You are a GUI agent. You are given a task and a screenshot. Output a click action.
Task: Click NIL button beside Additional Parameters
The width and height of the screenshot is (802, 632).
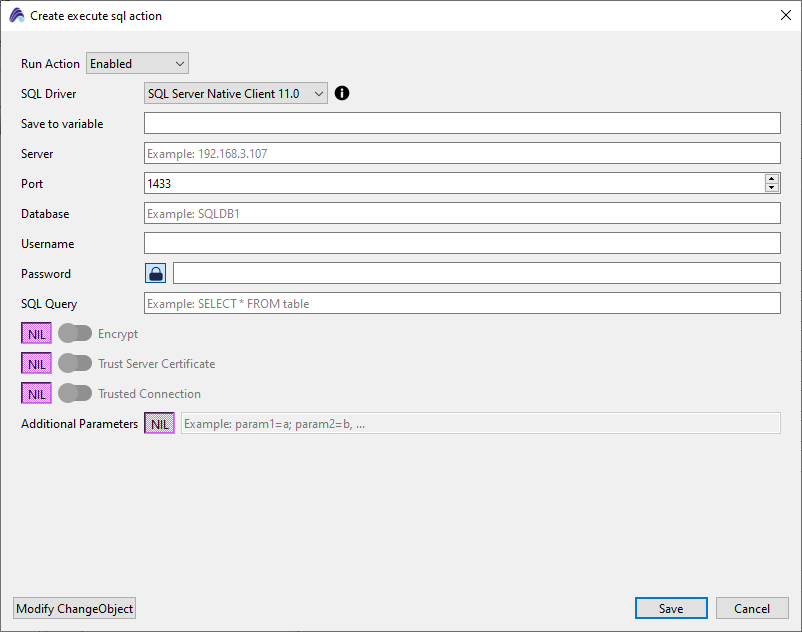pyautogui.click(x=160, y=424)
